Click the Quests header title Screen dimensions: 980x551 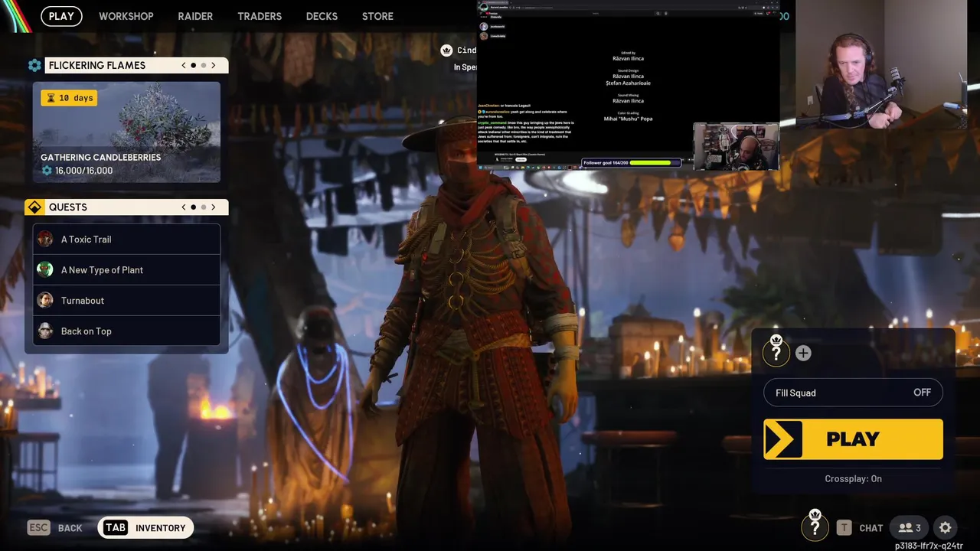tap(68, 207)
